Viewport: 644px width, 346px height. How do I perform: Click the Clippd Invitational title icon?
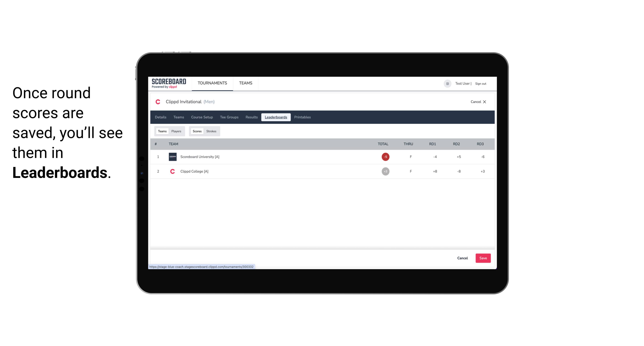pyautogui.click(x=158, y=102)
